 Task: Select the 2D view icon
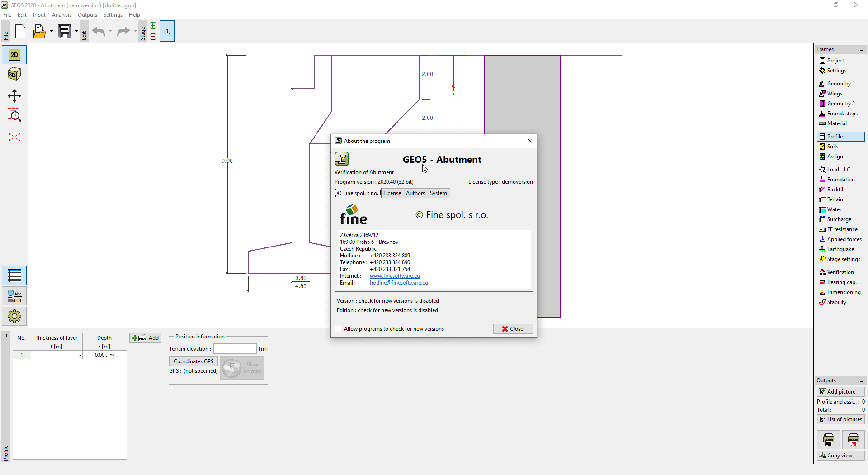coord(14,54)
